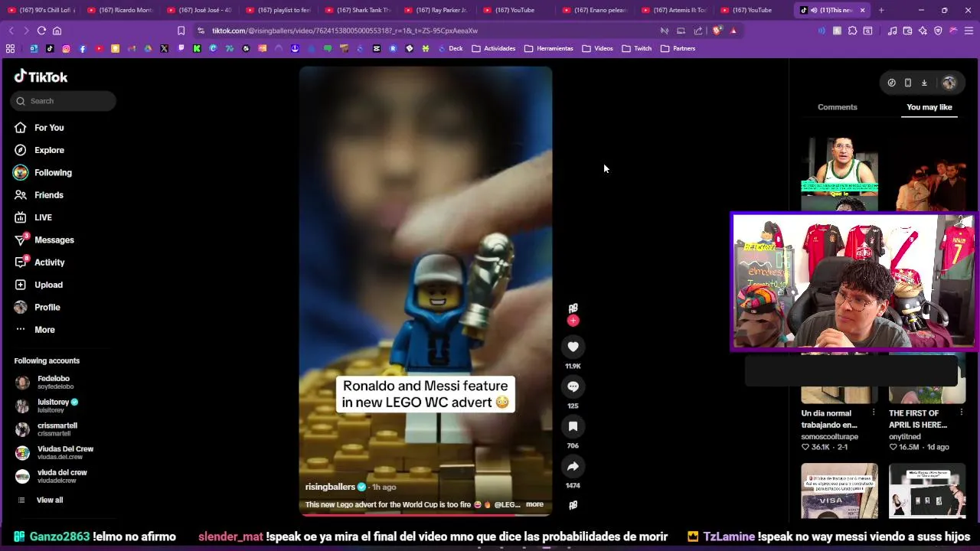Open video comments bubble icon
The image size is (980, 551).
pos(573,386)
